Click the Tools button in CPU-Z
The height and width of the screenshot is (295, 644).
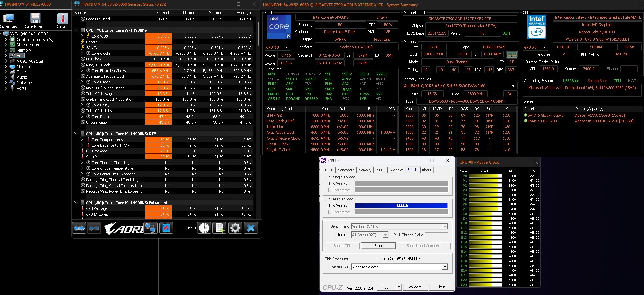click(386, 287)
